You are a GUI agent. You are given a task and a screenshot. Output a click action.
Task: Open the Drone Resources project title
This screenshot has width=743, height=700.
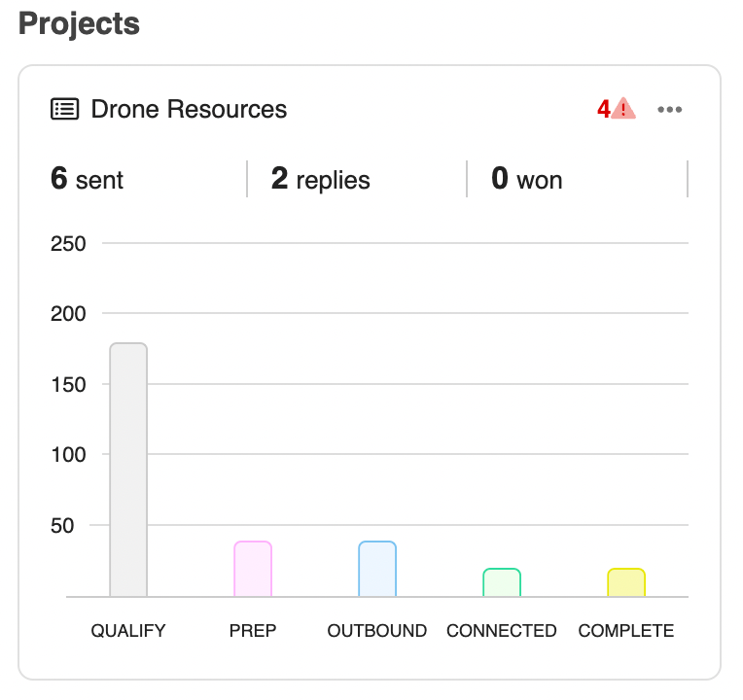pyautogui.click(x=189, y=109)
